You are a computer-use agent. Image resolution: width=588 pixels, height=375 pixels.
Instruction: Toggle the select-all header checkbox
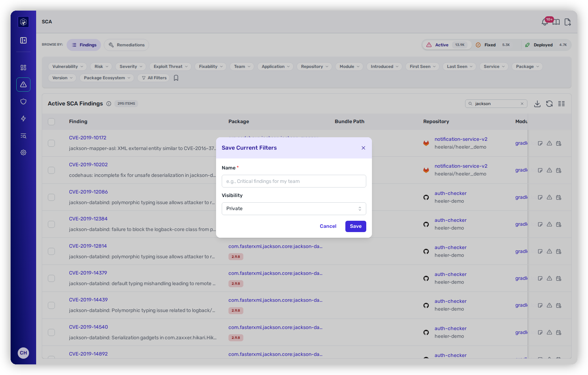point(51,122)
